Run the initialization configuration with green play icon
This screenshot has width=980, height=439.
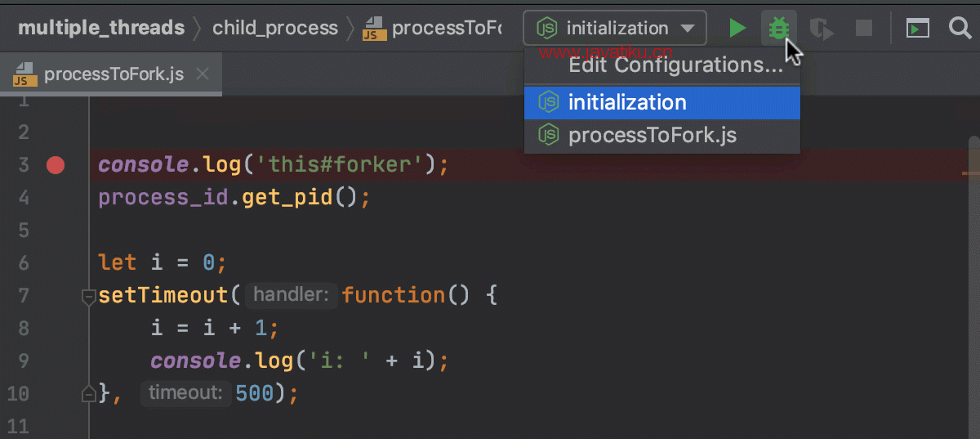pyautogui.click(x=737, y=29)
